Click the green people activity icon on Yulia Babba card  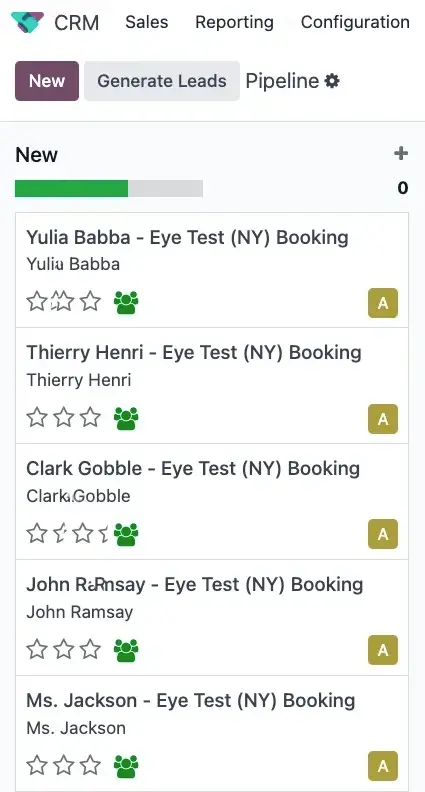tap(126, 303)
